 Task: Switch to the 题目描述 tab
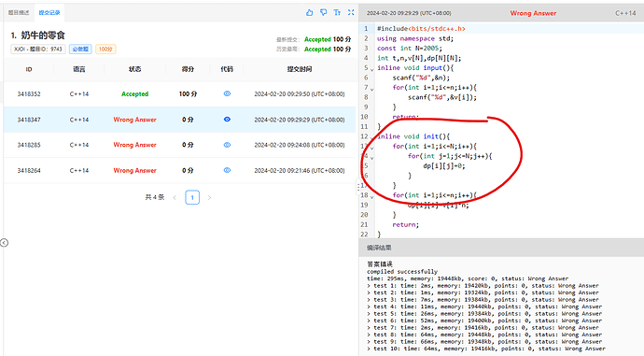click(19, 13)
